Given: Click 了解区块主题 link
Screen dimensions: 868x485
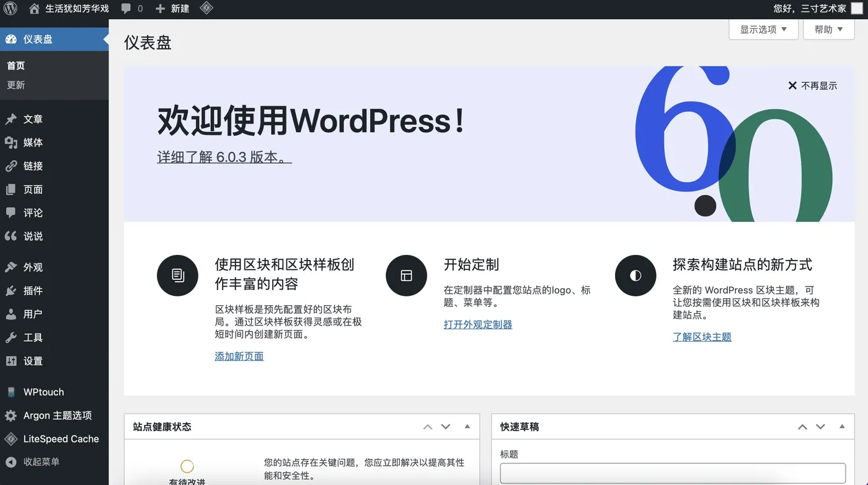Looking at the screenshot, I should tap(702, 337).
